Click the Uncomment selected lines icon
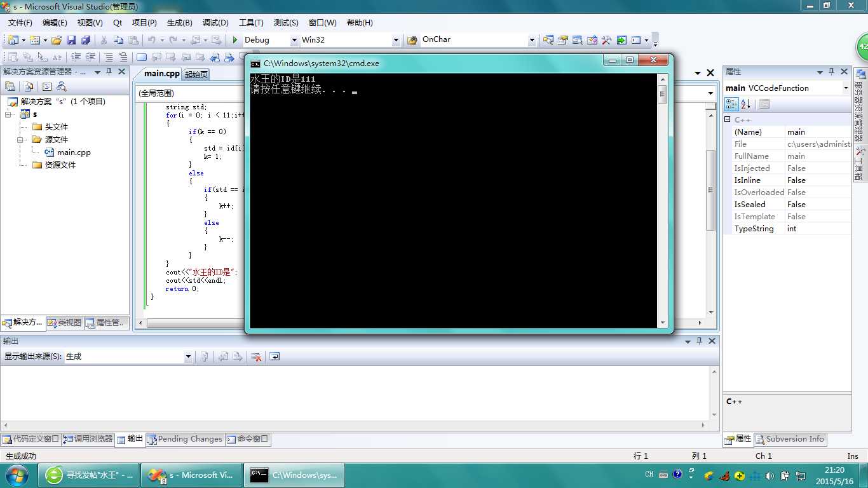This screenshot has width=868, height=488. point(123,57)
